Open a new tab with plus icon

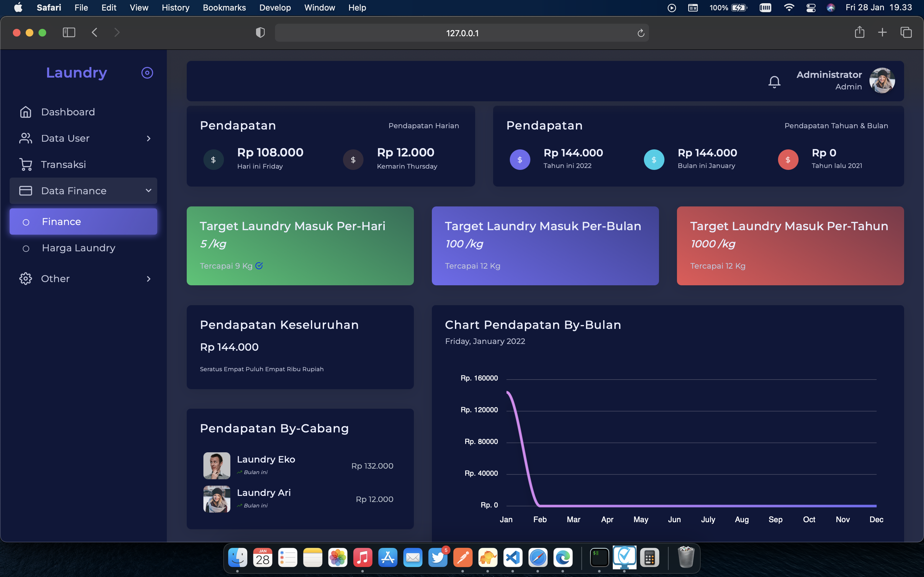point(882,32)
